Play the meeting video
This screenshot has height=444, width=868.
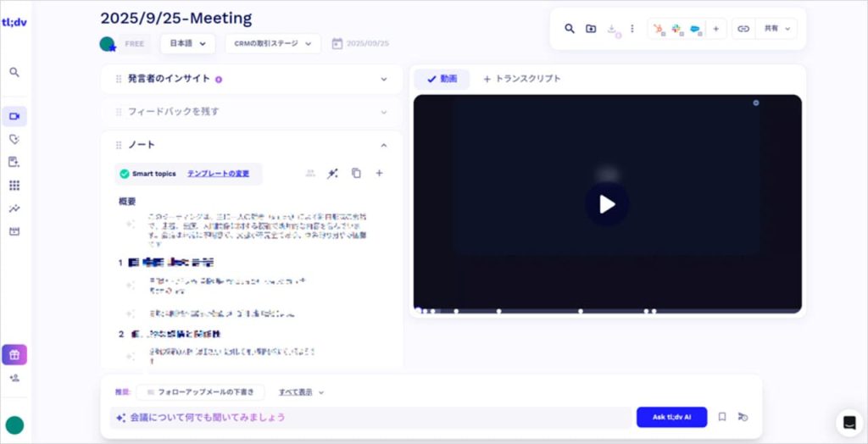tap(607, 204)
